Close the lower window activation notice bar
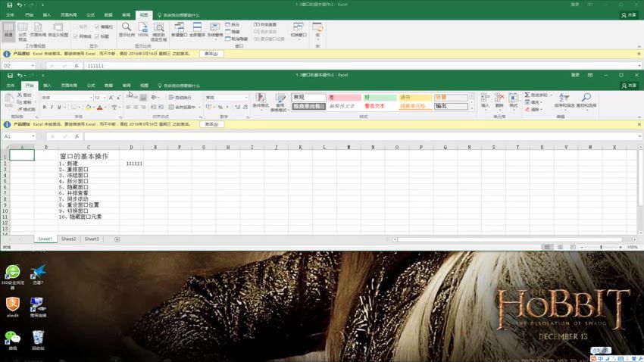The height and width of the screenshot is (362, 644). 639,124
